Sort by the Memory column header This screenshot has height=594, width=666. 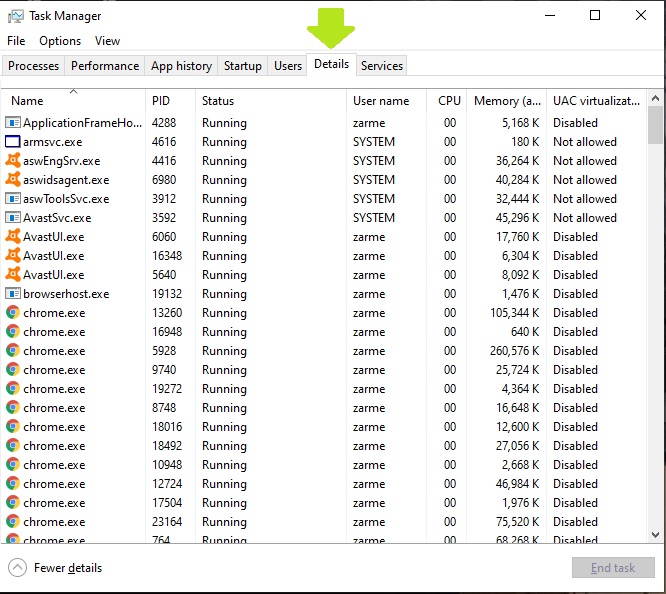coord(507,101)
